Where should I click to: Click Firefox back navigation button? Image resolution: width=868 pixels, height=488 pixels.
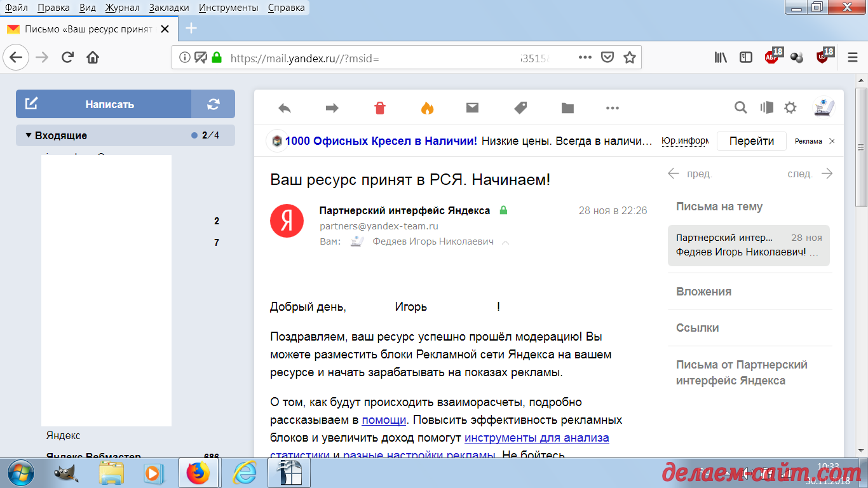pos(16,57)
